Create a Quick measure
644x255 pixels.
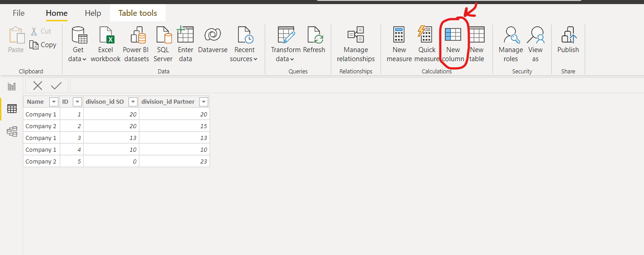(x=427, y=44)
